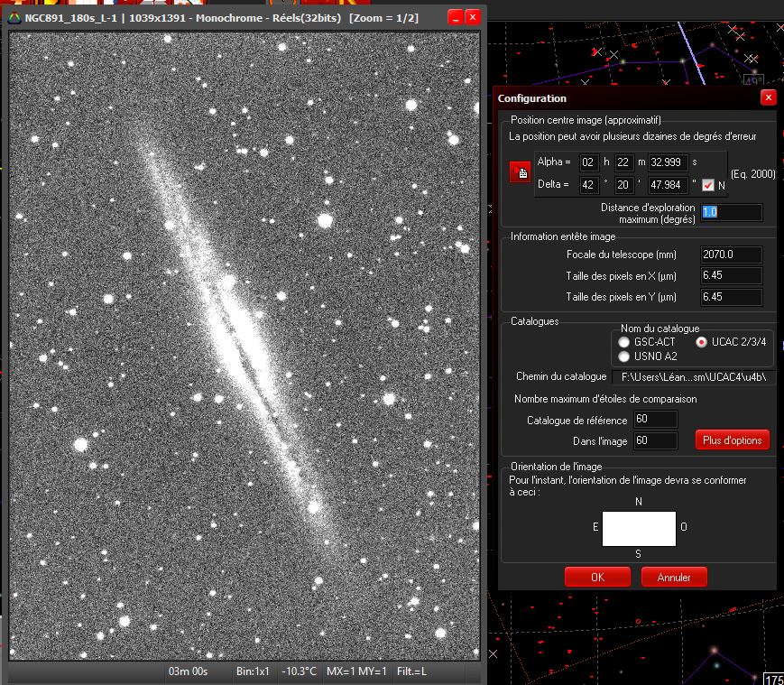The image size is (784, 685).
Task: Open Plus d'options
Action: [732, 440]
